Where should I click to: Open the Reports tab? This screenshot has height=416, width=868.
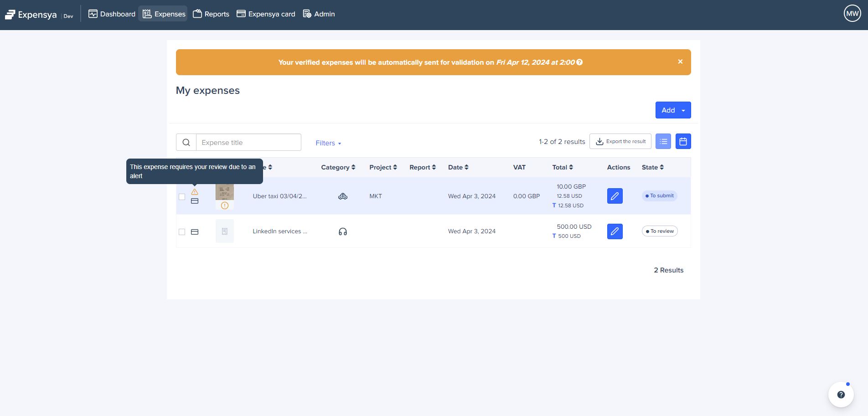pyautogui.click(x=211, y=14)
